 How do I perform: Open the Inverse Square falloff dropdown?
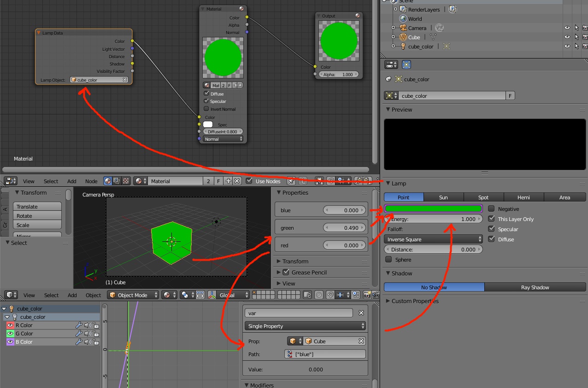[433, 239]
